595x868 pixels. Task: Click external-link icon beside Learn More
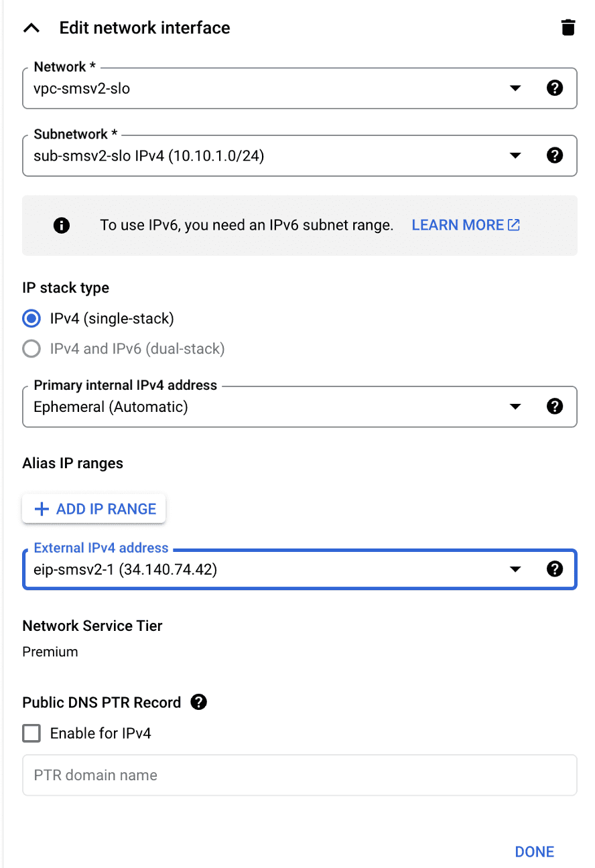point(514,225)
